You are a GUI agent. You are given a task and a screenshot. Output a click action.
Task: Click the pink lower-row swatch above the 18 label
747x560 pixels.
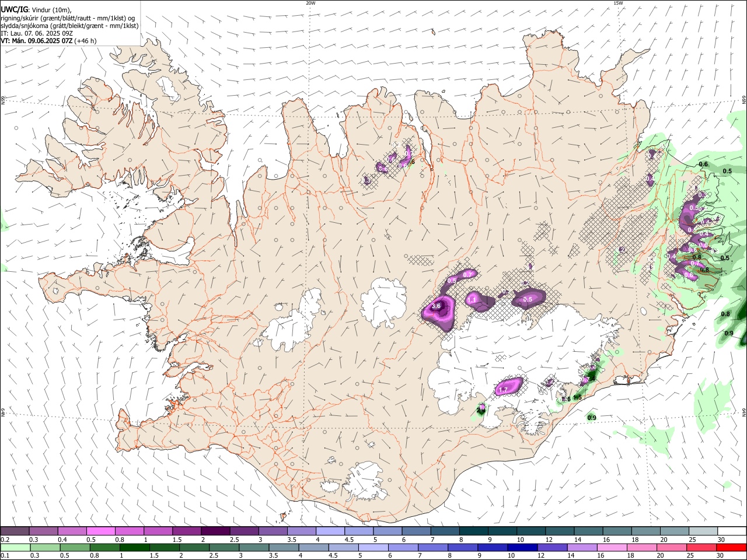(642, 547)
